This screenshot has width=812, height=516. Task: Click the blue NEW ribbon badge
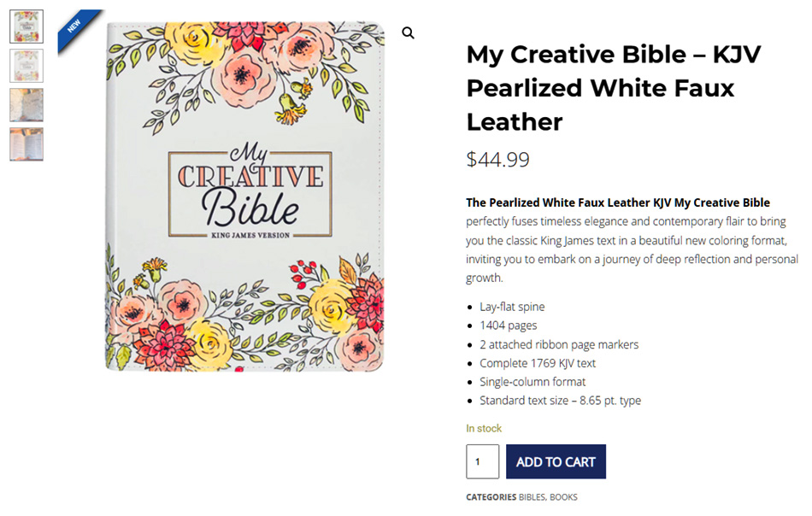tap(75, 27)
